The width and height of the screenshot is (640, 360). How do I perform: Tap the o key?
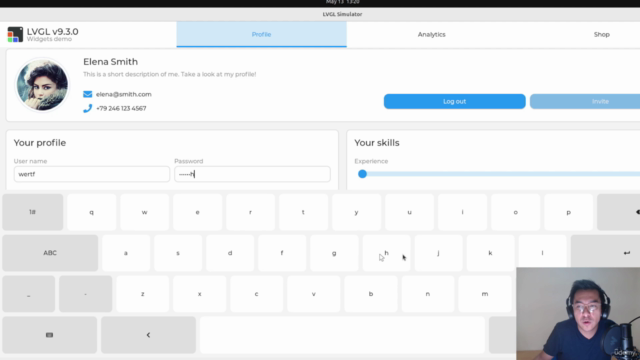pos(516,212)
